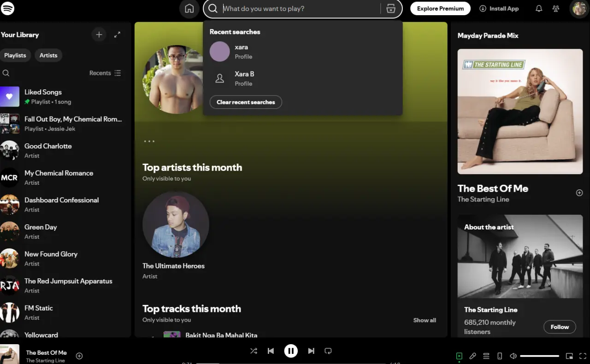The image size is (590, 364).
Task: Open Good Charlotte artist
Action: pyautogui.click(x=65, y=150)
